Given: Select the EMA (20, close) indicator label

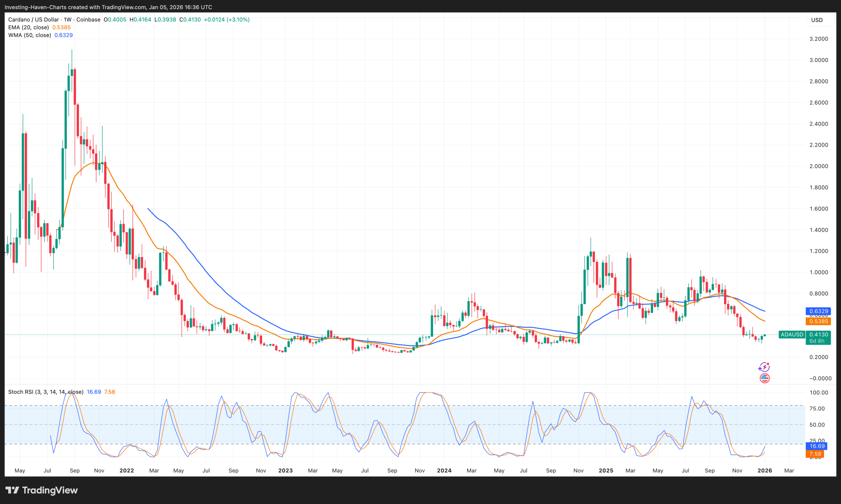Looking at the screenshot, I should [29, 27].
